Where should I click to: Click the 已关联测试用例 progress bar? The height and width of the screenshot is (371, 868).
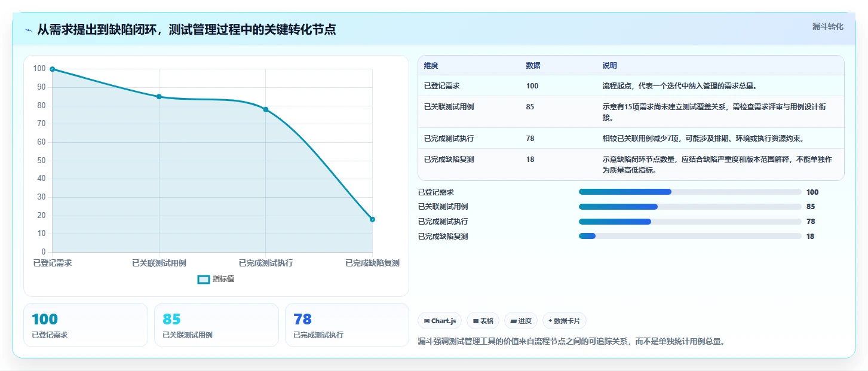690,207
